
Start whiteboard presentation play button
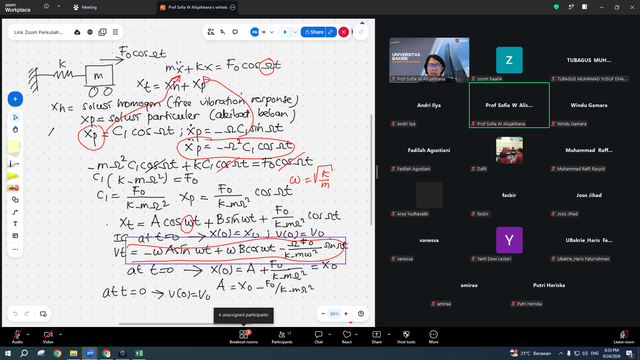coord(285,32)
